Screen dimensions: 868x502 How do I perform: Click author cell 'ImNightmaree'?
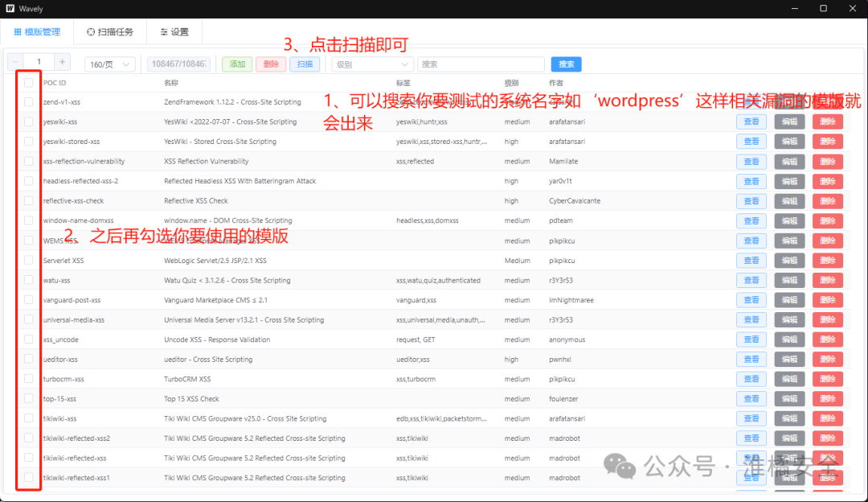coord(571,300)
